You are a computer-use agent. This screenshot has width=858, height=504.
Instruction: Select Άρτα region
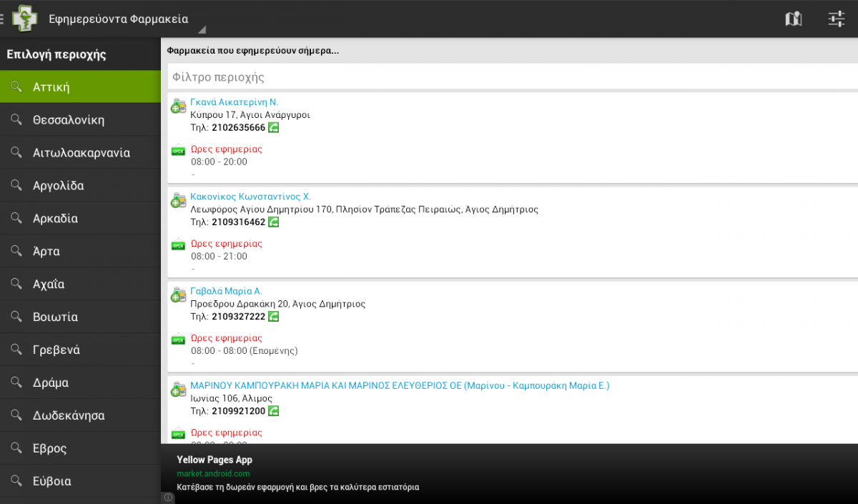[x=80, y=251]
